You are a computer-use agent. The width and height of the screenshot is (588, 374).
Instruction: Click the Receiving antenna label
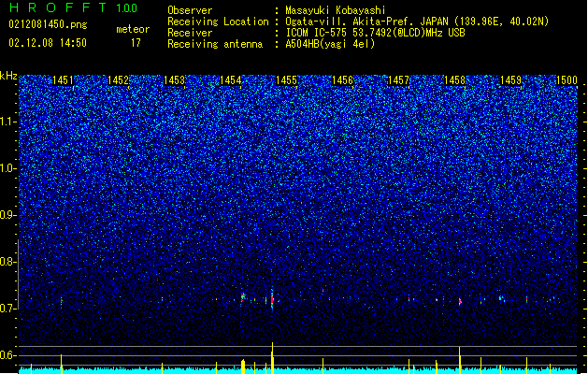[x=215, y=44]
